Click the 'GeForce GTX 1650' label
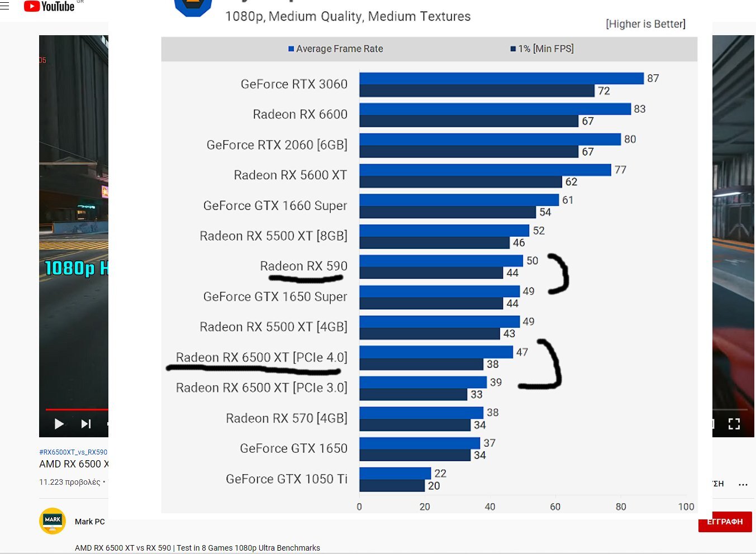The height and width of the screenshot is (554, 756). pos(293,448)
